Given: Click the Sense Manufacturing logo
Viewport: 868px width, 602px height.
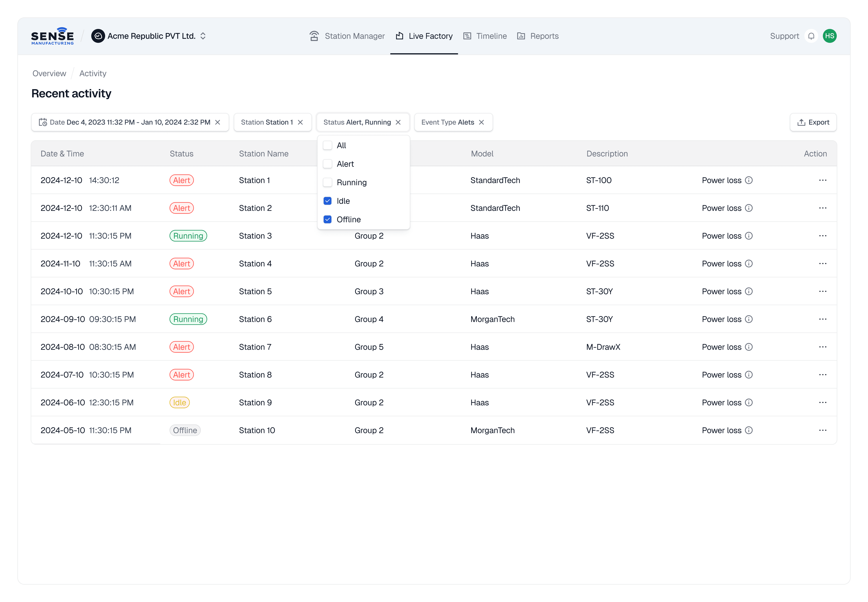Looking at the screenshot, I should click(52, 36).
